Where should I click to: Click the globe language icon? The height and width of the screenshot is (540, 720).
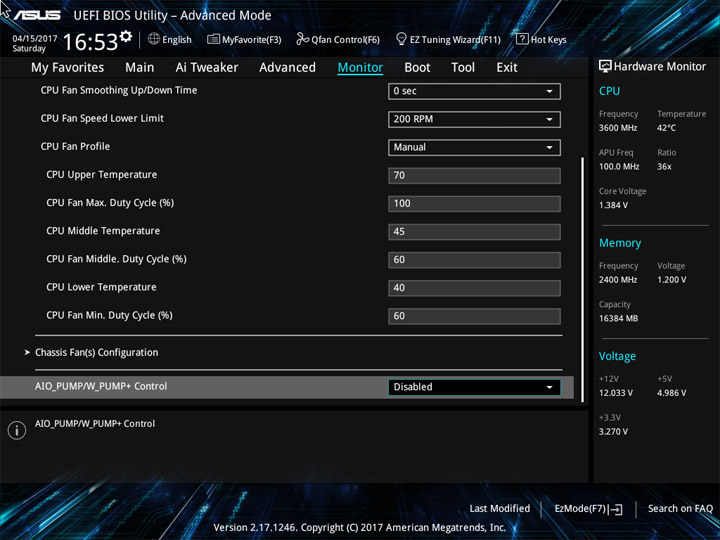tap(154, 39)
